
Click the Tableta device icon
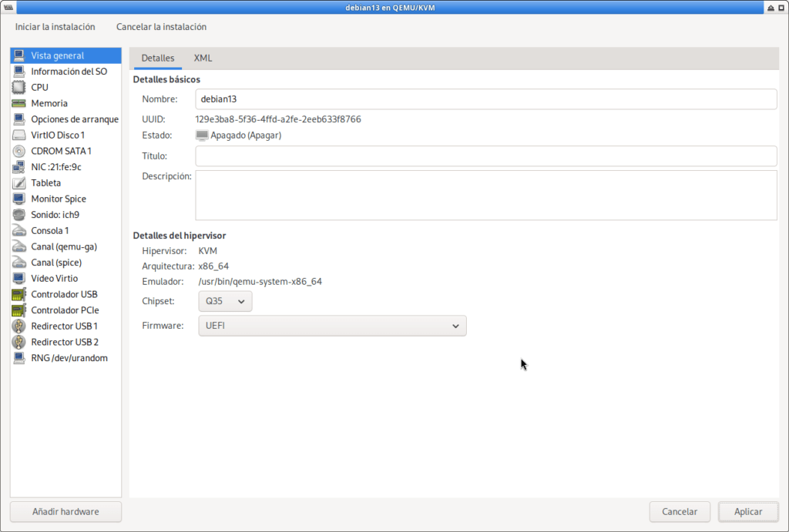click(x=18, y=183)
